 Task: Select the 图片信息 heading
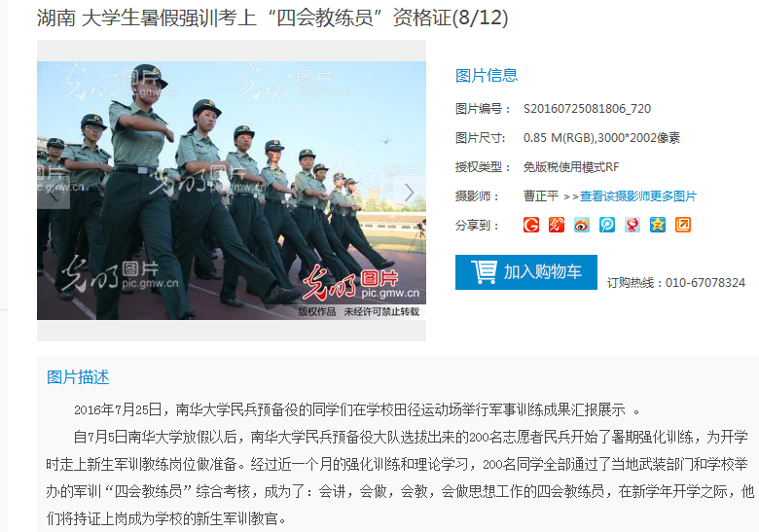(x=487, y=76)
